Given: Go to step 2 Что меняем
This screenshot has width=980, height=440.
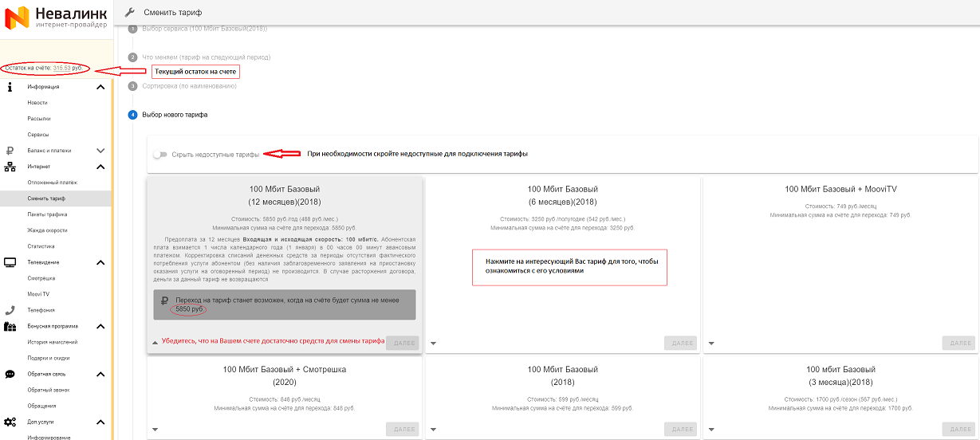Looking at the screenshot, I should click(199, 57).
